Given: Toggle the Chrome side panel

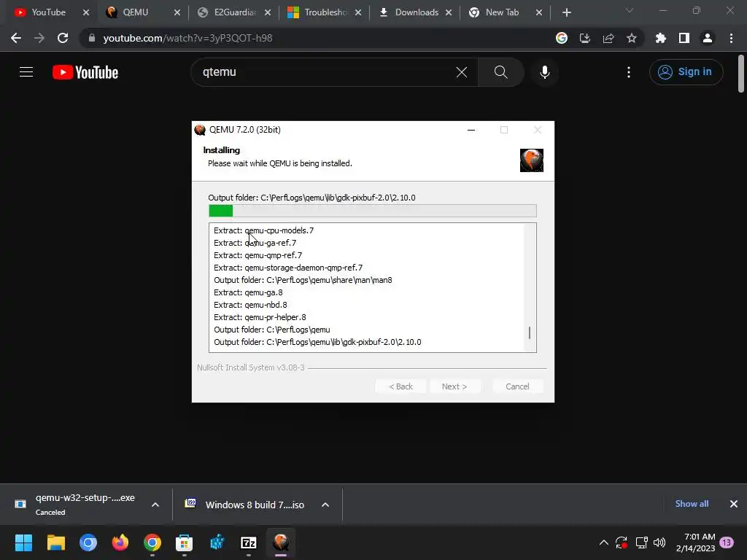Looking at the screenshot, I should click(684, 38).
